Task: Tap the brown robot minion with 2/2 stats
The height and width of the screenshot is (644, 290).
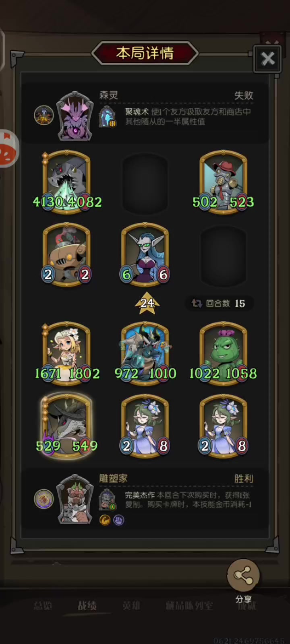Action: [x=66, y=255]
